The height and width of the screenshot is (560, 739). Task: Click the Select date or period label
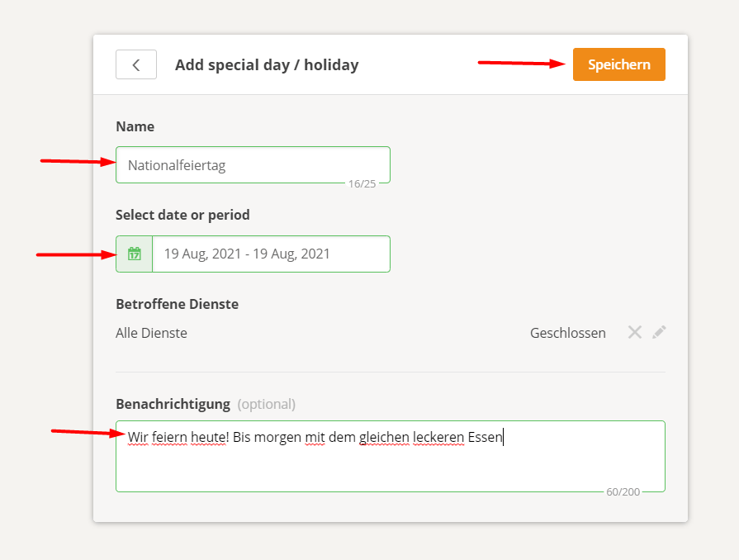tap(182, 214)
